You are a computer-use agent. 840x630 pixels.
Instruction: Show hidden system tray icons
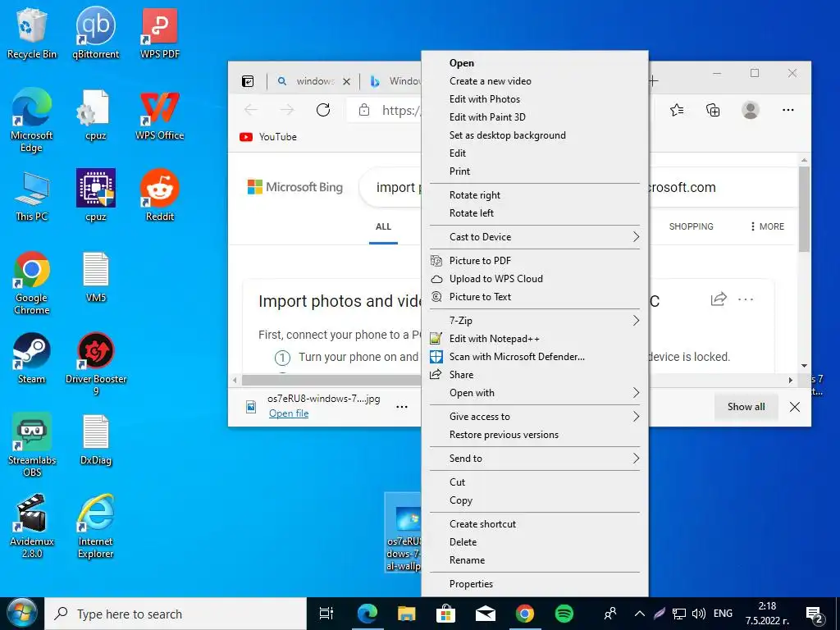tap(639, 614)
